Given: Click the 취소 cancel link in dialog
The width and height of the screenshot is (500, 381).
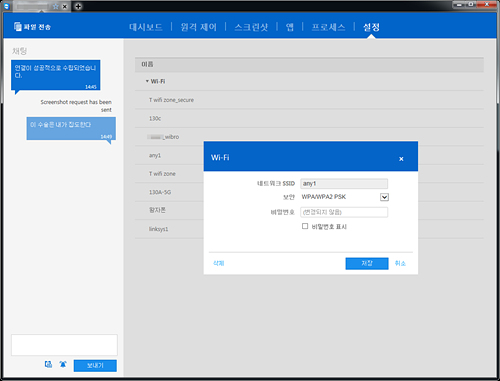Looking at the screenshot, I should pyautogui.click(x=400, y=263).
